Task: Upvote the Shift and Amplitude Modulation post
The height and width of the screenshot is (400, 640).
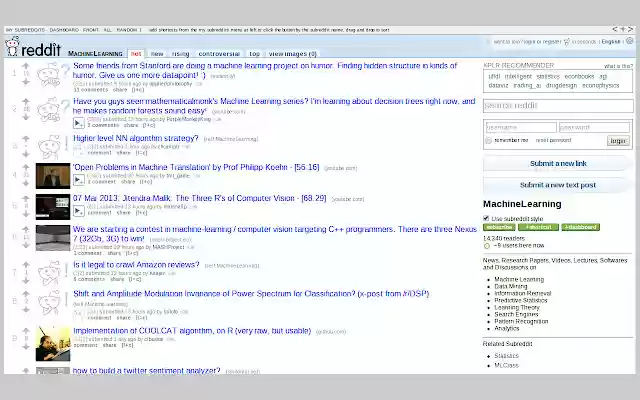Action: click(26, 293)
